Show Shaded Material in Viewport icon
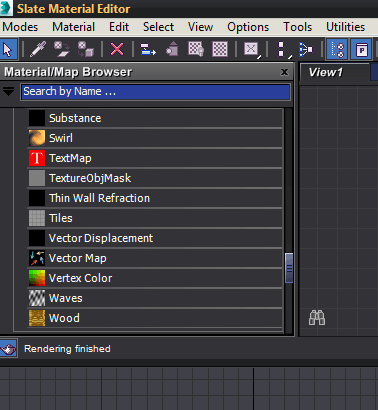Viewport: 378px width, 410px height. [196, 49]
